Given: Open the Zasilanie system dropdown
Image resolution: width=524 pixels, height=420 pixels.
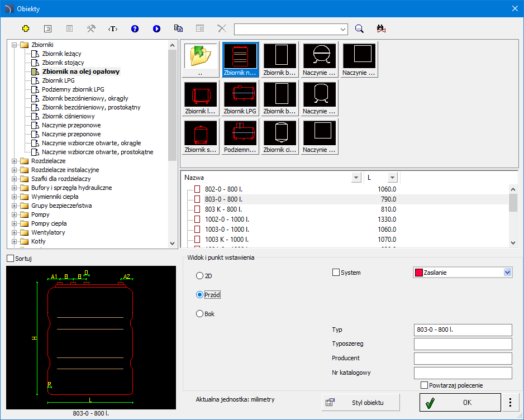Looking at the screenshot, I should (507, 273).
